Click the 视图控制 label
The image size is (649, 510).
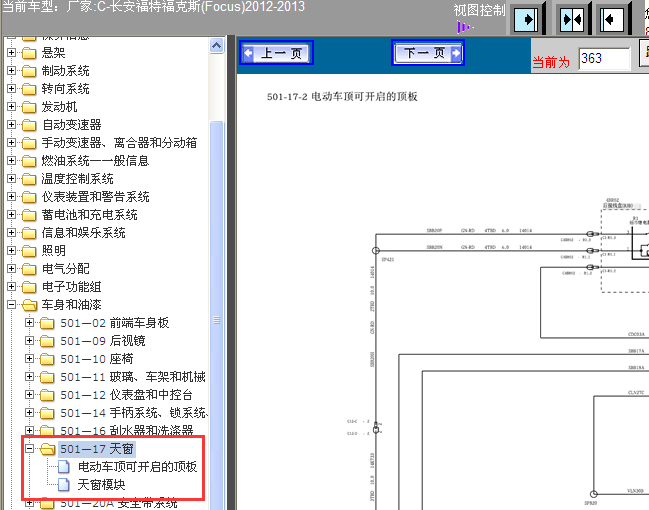pos(479,10)
